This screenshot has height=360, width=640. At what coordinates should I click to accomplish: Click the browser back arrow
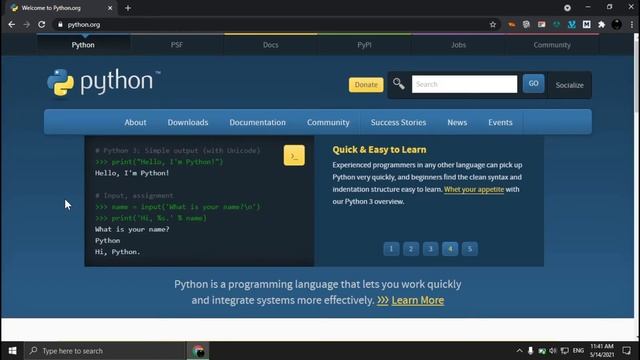click(11, 24)
